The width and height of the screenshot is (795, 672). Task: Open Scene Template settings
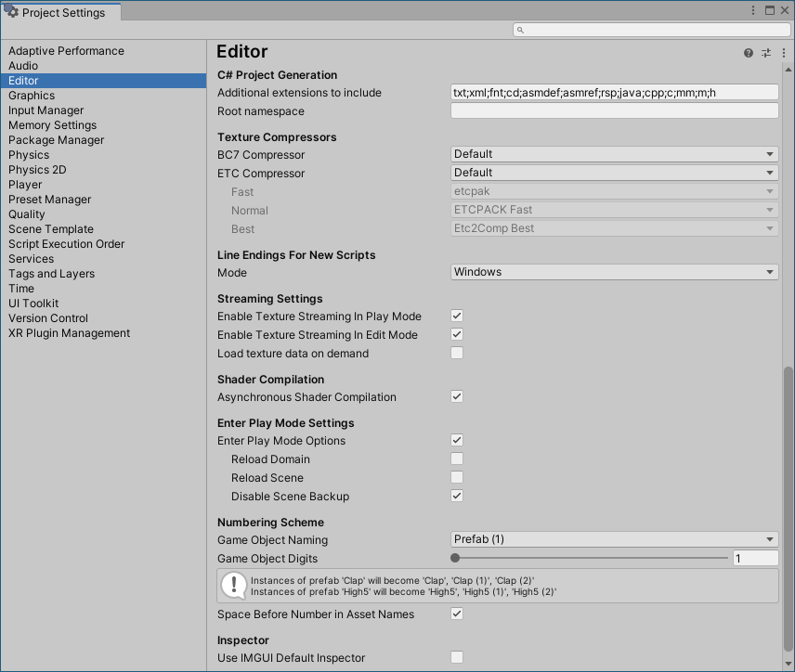tap(103, 229)
